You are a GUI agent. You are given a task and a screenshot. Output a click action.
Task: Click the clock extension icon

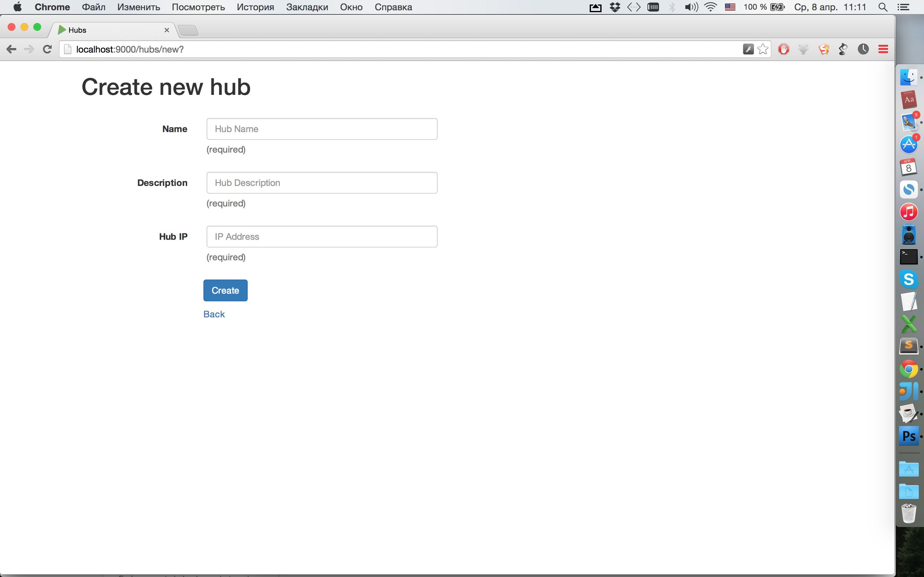pos(863,49)
